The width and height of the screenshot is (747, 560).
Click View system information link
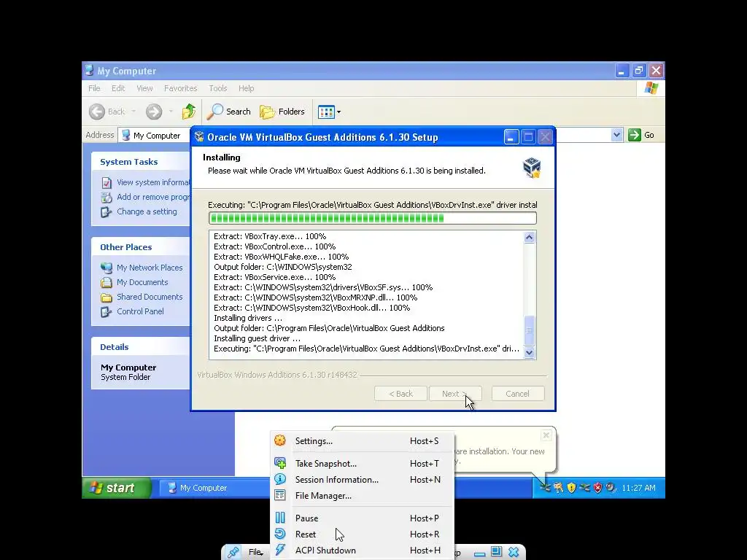tap(153, 182)
